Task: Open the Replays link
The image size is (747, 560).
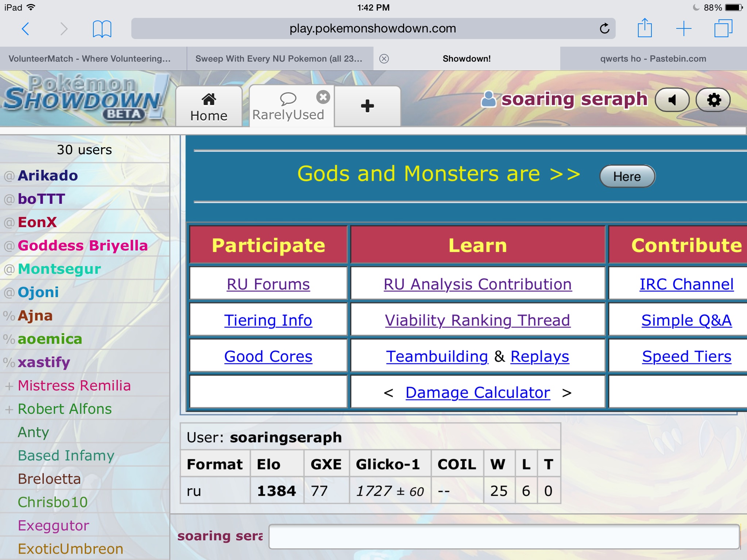Action: click(540, 356)
